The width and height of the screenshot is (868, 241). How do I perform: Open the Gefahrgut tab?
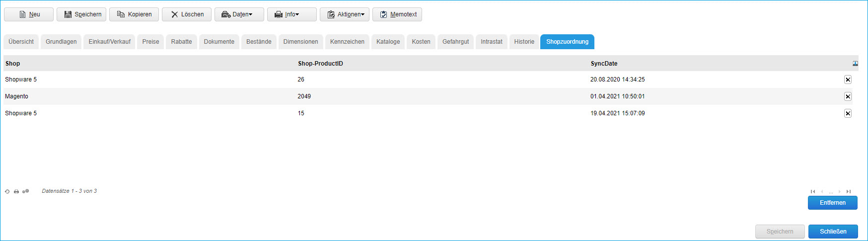pyautogui.click(x=456, y=42)
